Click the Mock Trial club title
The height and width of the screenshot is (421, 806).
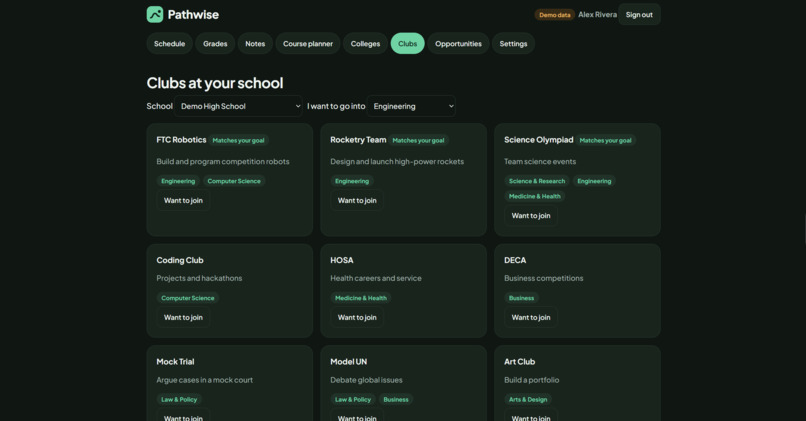click(x=175, y=362)
